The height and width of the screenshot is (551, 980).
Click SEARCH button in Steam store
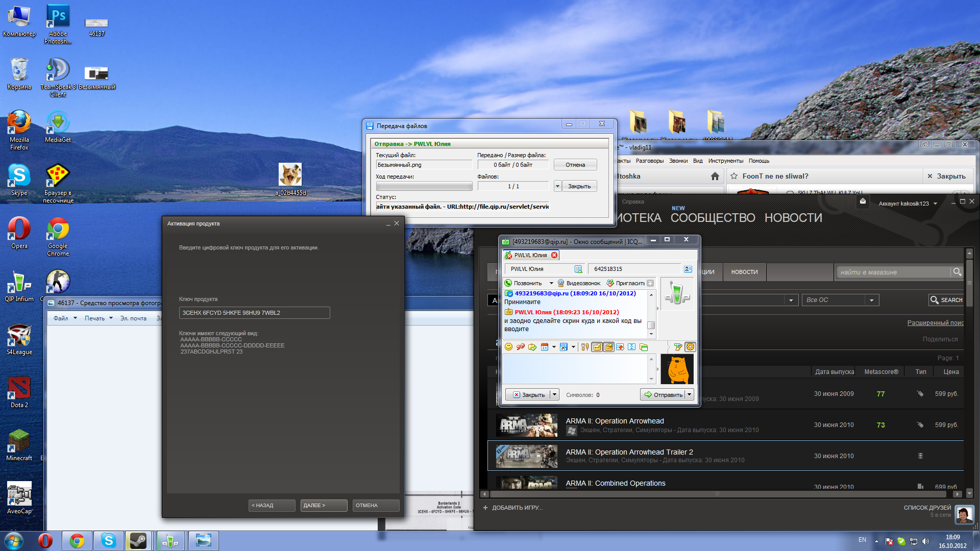(x=946, y=300)
